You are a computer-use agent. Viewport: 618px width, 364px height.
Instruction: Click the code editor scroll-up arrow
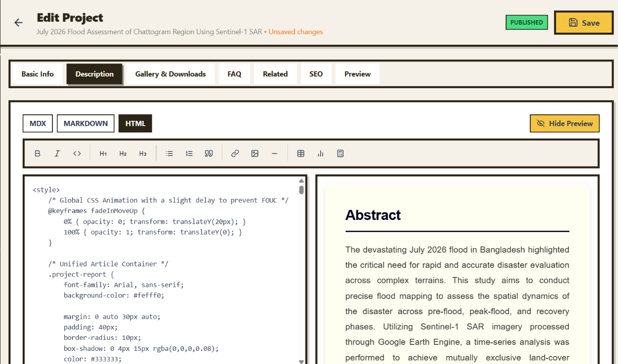point(301,181)
